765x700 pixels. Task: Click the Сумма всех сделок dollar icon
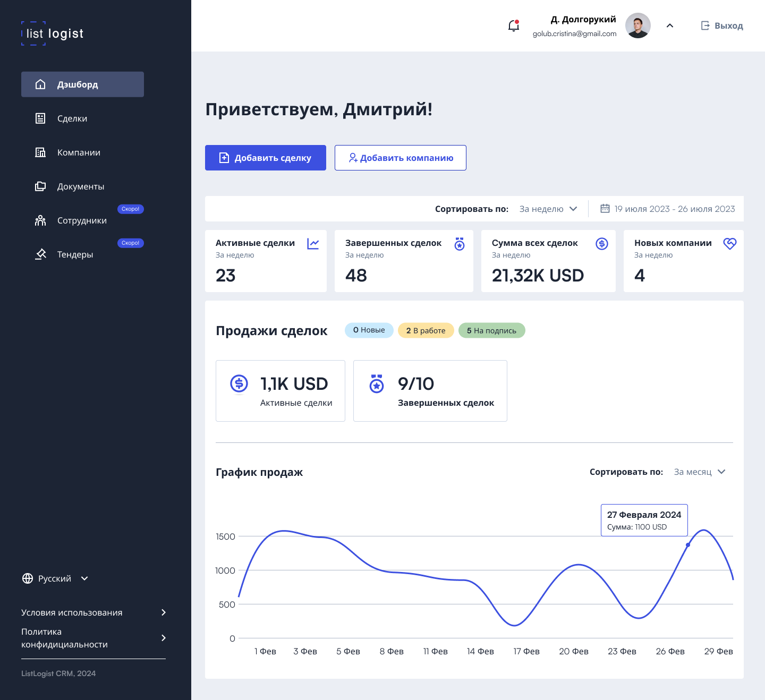(601, 244)
